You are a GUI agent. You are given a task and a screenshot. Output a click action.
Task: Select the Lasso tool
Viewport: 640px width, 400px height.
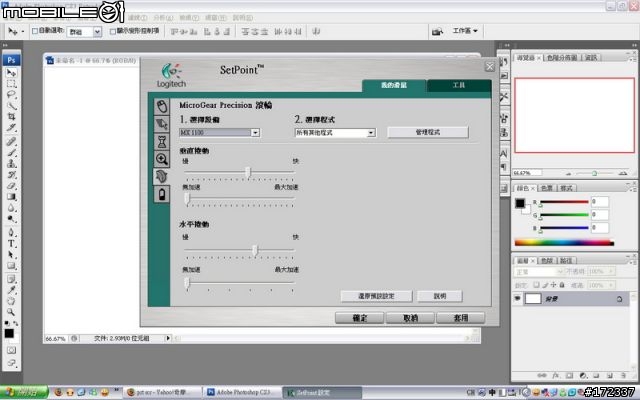pyautogui.click(x=11, y=95)
